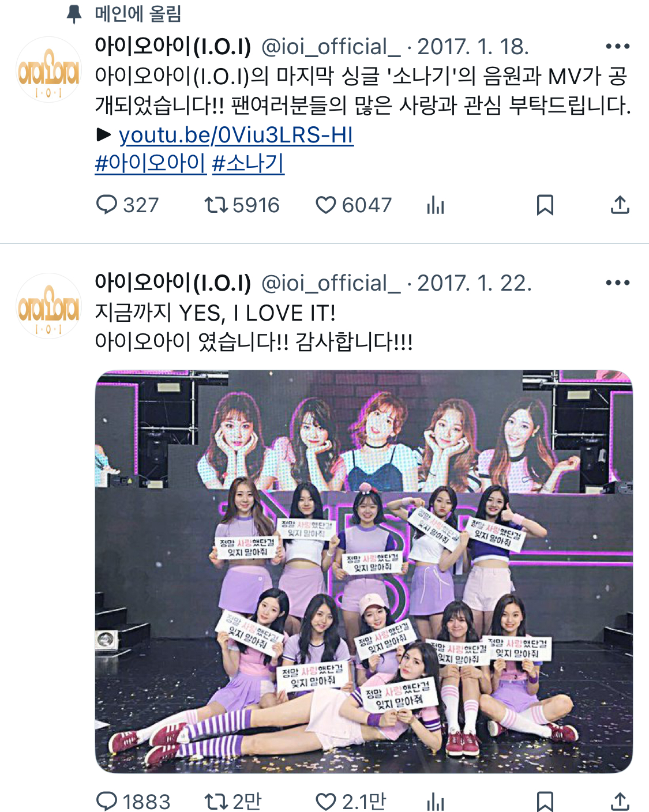Bookmark the 2017. 1. 22. farewell tweet
Viewport: 649px width, 812px height.
(x=545, y=802)
